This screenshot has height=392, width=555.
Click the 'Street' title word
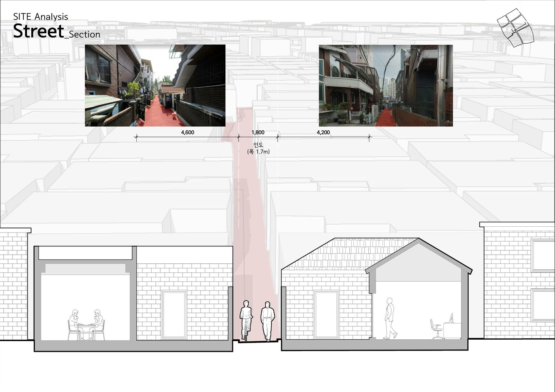(39, 31)
